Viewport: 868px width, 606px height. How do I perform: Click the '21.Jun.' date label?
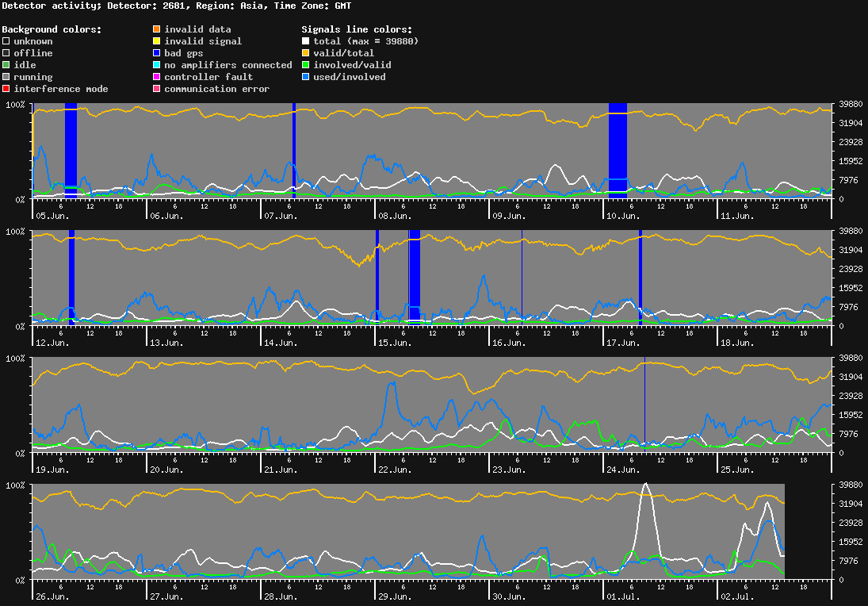point(281,470)
